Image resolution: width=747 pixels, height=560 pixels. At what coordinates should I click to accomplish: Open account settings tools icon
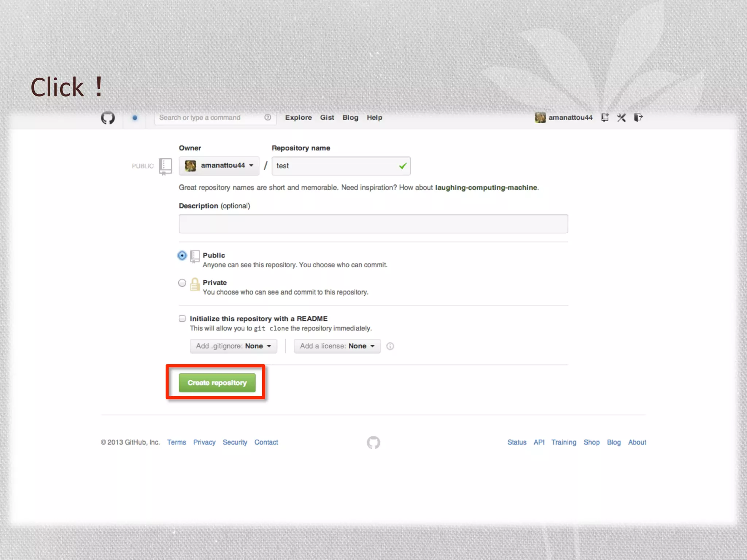coord(622,117)
